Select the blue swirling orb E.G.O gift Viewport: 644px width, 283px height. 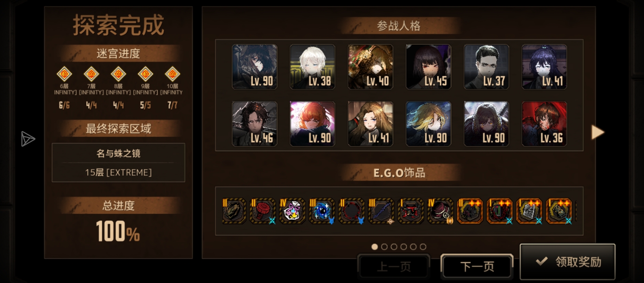tap(322, 211)
